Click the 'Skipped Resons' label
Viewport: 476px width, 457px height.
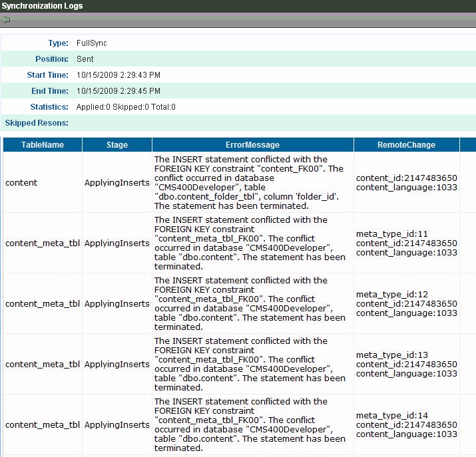pos(37,123)
